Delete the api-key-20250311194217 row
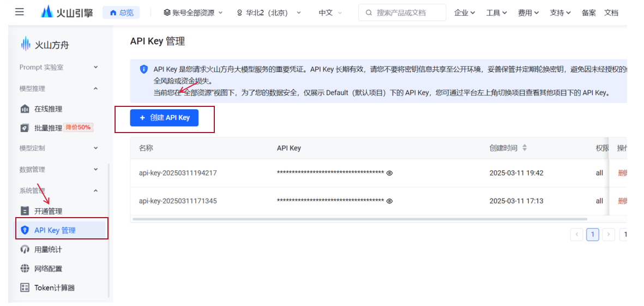The width and height of the screenshot is (644, 306). click(x=623, y=173)
